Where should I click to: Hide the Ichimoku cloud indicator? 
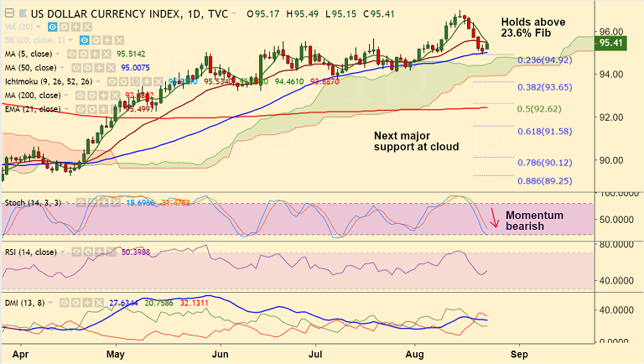coord(112,81)
